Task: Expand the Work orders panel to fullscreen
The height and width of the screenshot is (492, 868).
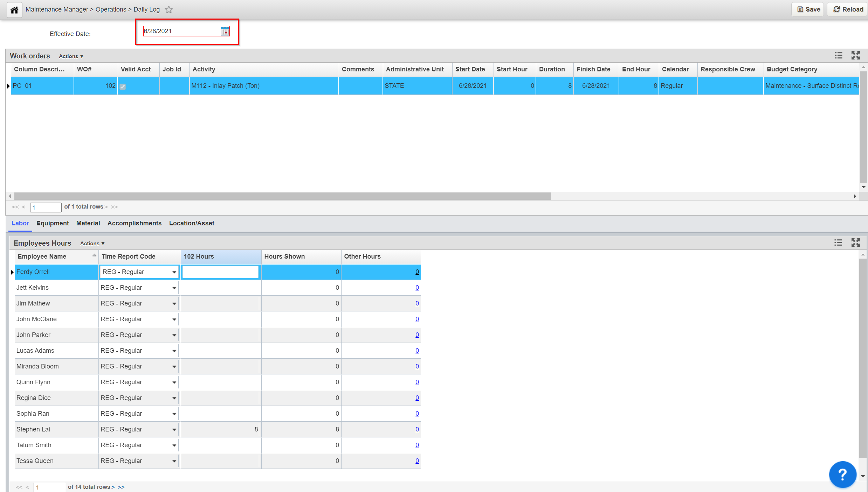Action: tap(856, 56)
